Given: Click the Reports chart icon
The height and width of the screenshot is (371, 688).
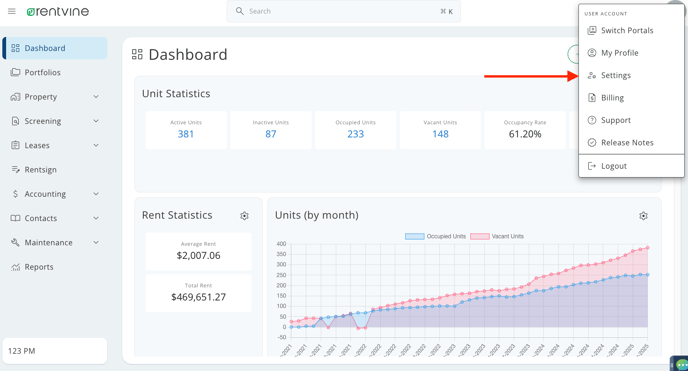Looking at the screenshot, I should (x=15, y=267).
